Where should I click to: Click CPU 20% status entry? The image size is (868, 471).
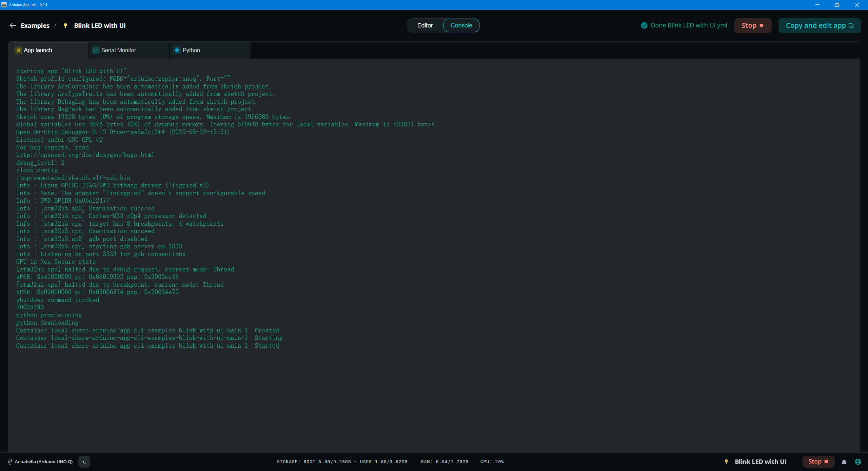(492, 462)
